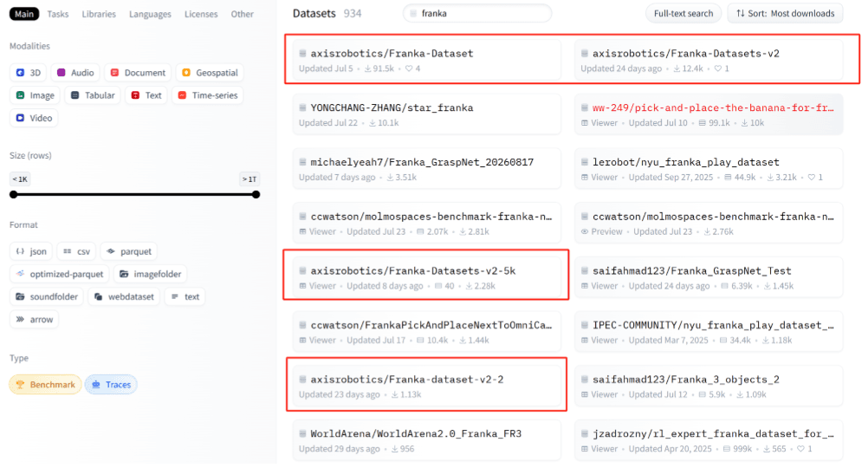Filter by optimized-parquet format

59,274
